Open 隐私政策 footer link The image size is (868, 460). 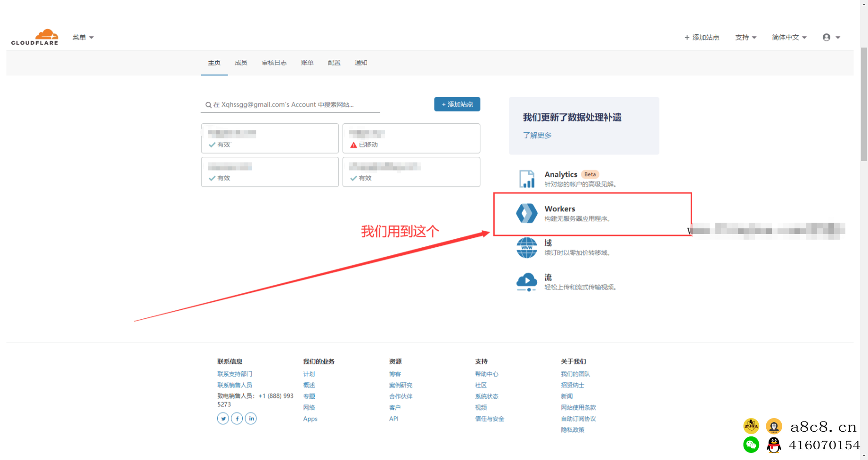click(573, 429)
